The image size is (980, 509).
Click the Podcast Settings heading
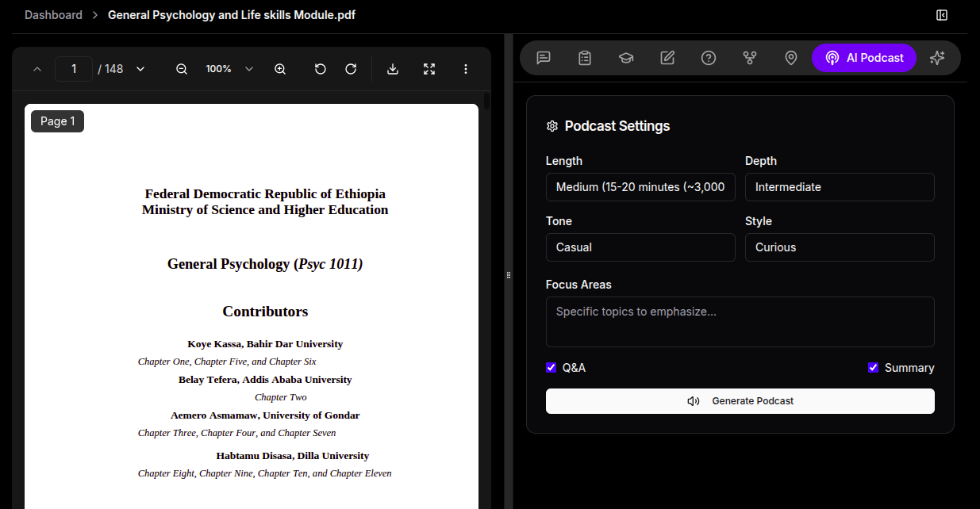click(617, 126)
